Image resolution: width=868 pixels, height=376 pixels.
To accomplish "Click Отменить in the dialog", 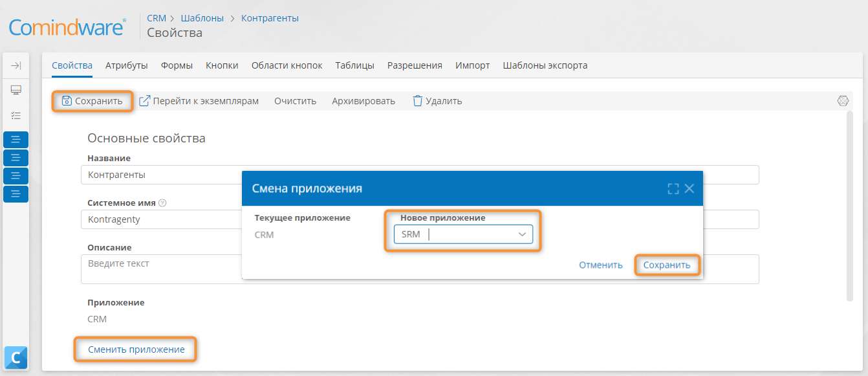I will point(601,265).
